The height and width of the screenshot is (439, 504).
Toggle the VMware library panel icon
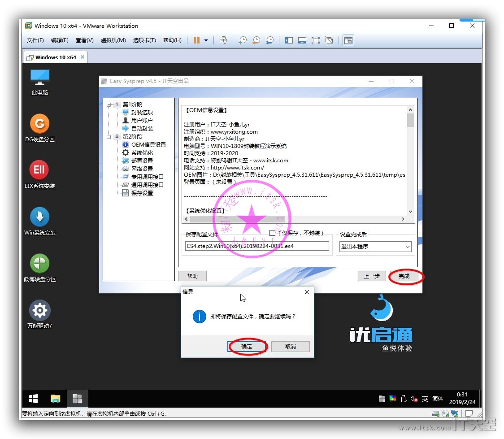tap(289, 40)
